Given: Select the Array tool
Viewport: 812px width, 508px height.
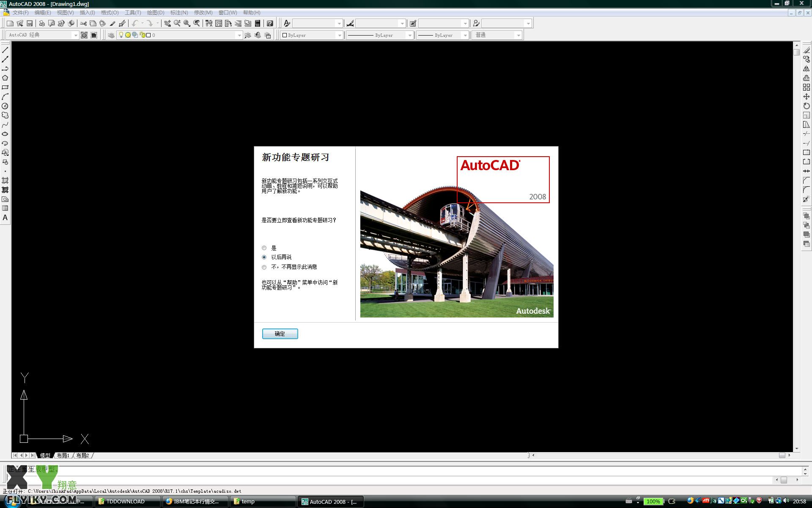Looking at the screenshot, I should click(x=807, y=87).
